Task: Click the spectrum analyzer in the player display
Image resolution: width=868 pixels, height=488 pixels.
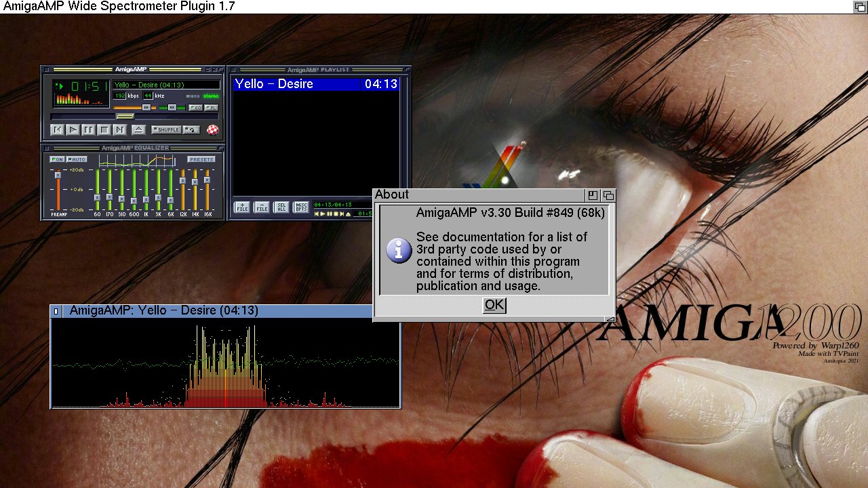Action: tap(80, 99)
